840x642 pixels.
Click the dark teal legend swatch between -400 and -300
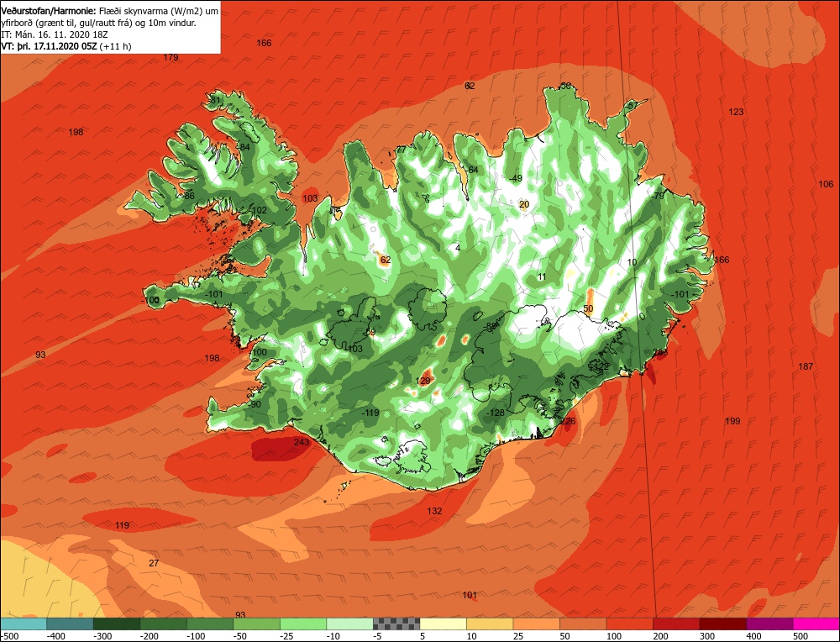70,624
